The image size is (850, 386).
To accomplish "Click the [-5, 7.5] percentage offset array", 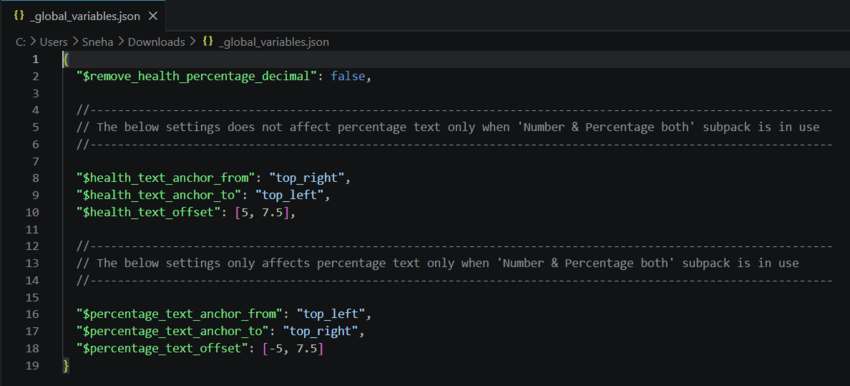I will pos(293,348).
